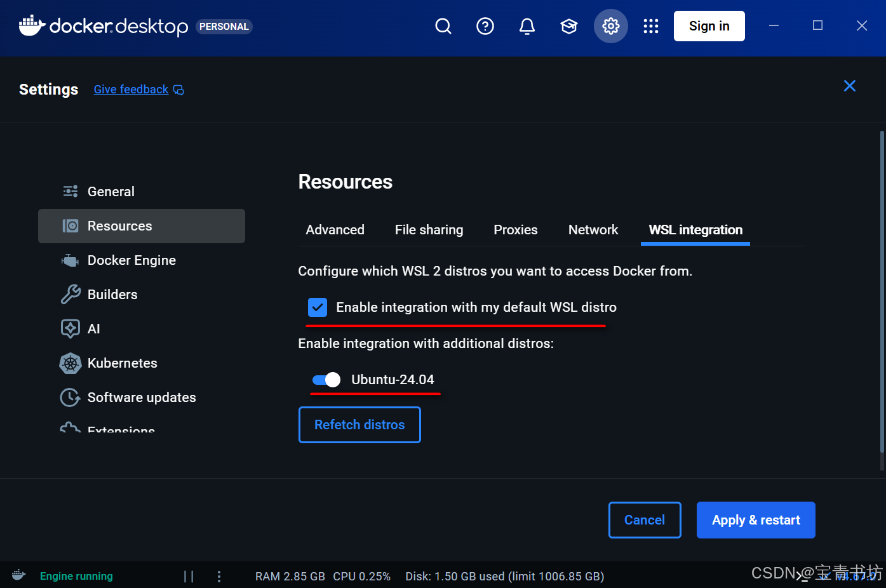Open Docker Engine settings
The image size is (886, 588).
(142, 260)
